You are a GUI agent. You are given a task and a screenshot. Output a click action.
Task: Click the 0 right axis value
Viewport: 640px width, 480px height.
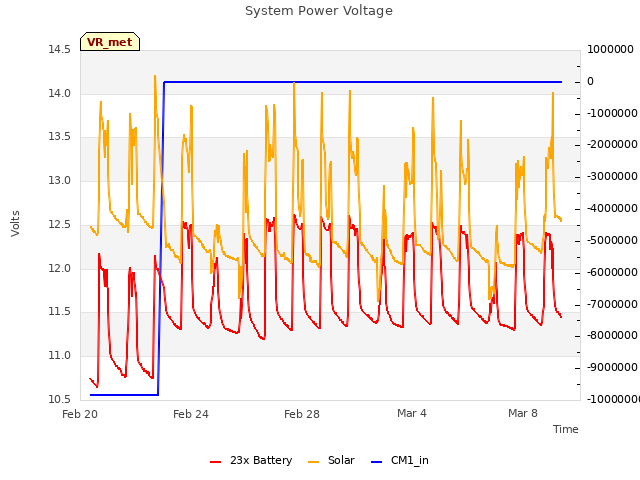[590, 81]
